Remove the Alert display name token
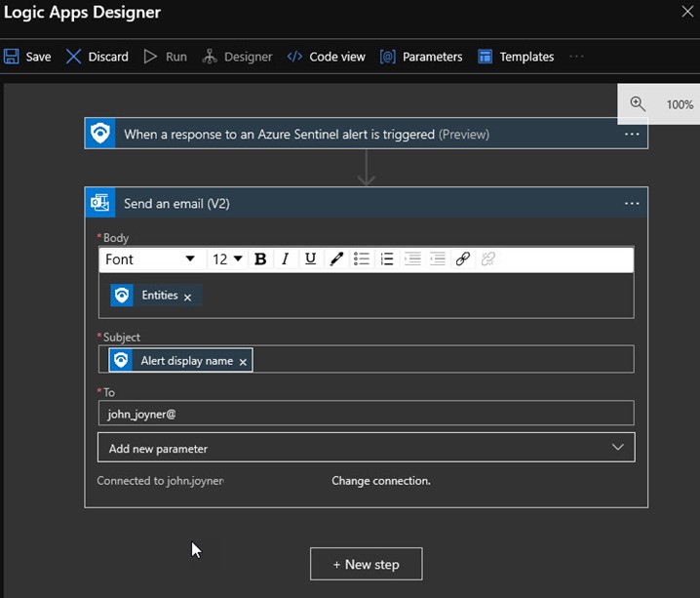This screenshot has height=598, width=700. [x=243, y=362]
